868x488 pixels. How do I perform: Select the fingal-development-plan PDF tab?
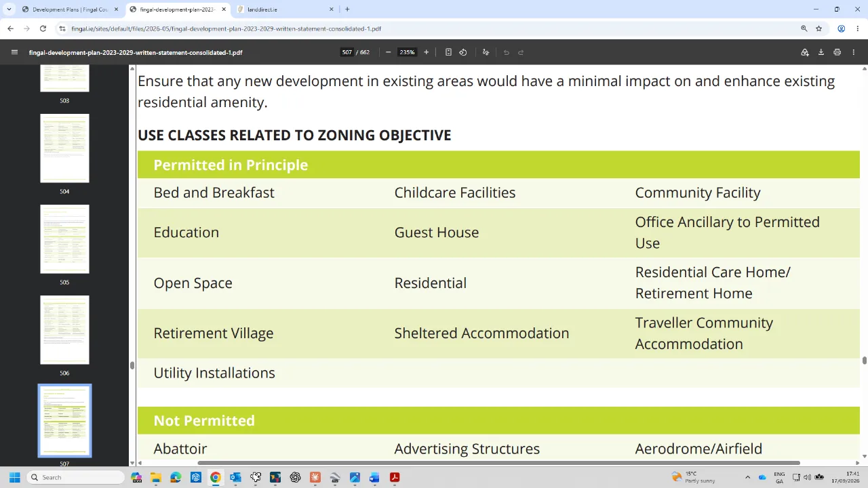point(178,9)
